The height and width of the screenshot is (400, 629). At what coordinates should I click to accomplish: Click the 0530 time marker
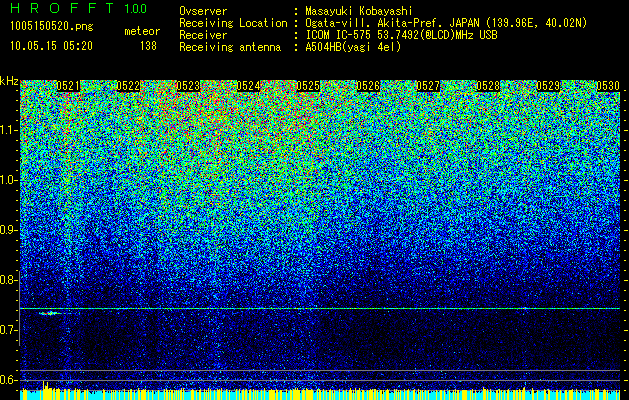pos(608,86)
